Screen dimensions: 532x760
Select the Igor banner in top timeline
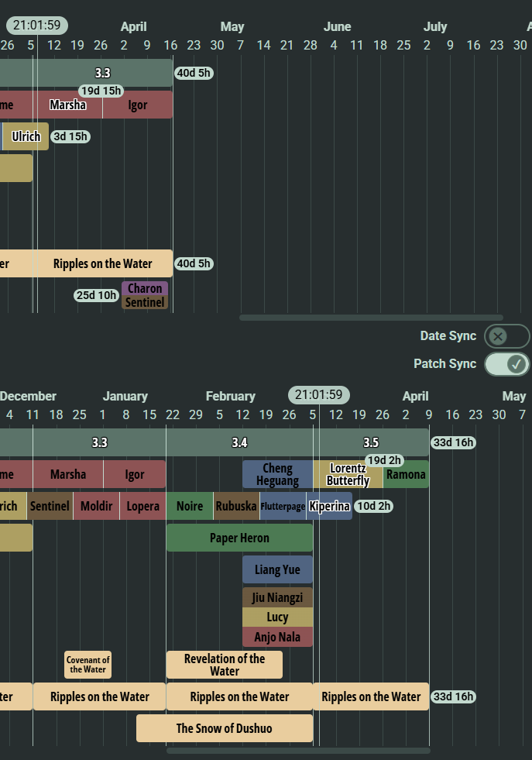click(x=138, y=105)
